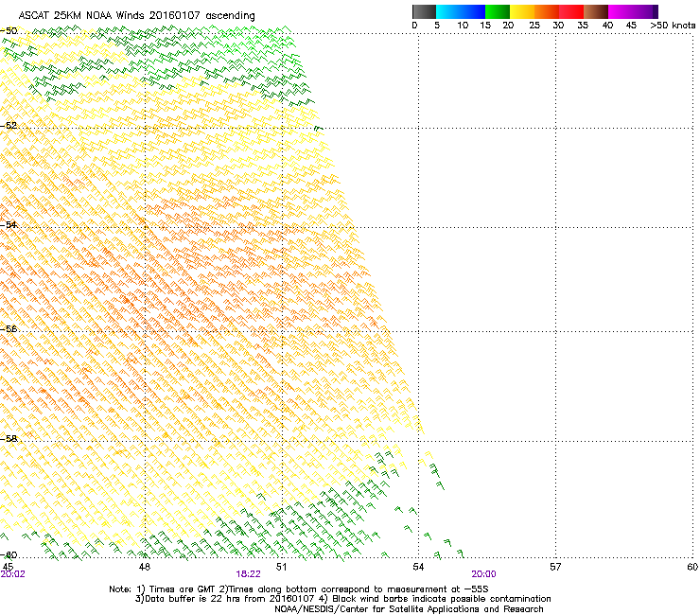Click the '-58' latitude axis label
This screenshot has height=615, width=700.
(9, 438)
